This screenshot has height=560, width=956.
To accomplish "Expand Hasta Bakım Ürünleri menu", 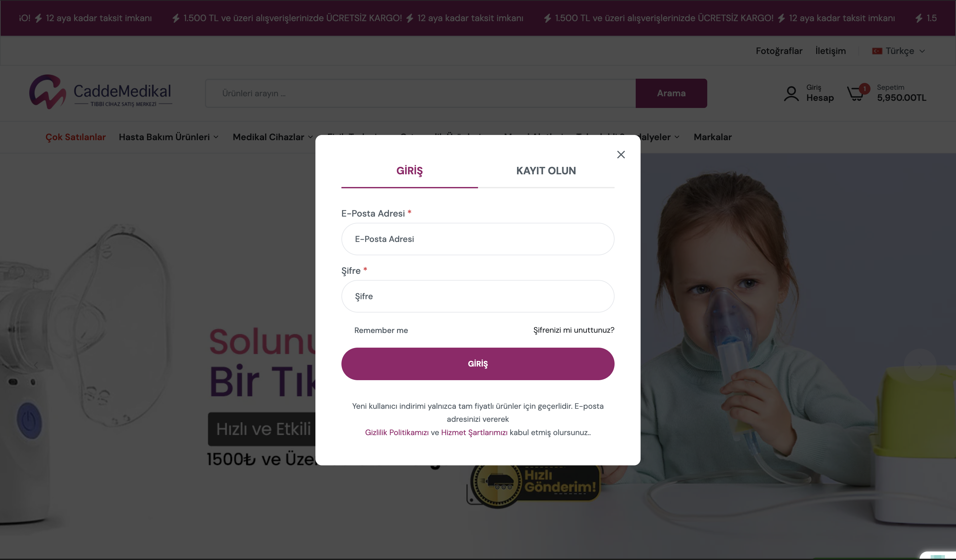I will coord(168,137).
